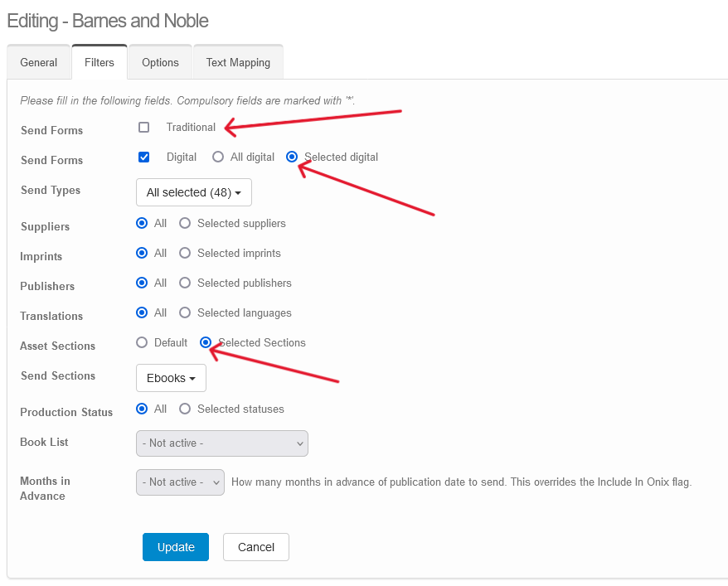Click the Cancel button
This screenshot has width=728, height=586.
[256, 547]
